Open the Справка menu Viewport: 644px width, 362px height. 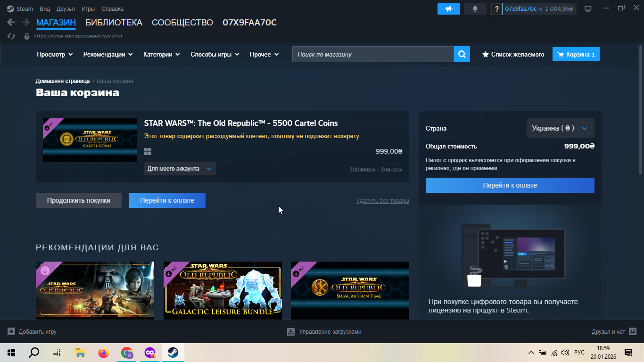click(x=113, y=9)
